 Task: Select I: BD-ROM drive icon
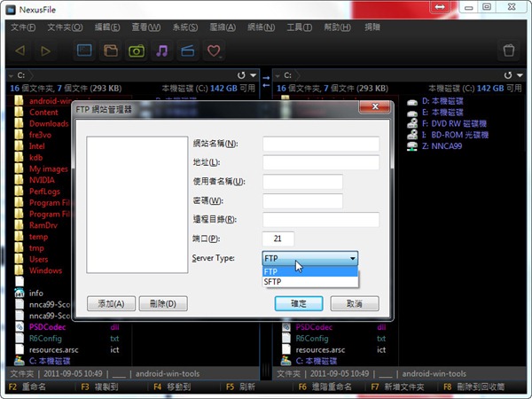coord(412,135)
